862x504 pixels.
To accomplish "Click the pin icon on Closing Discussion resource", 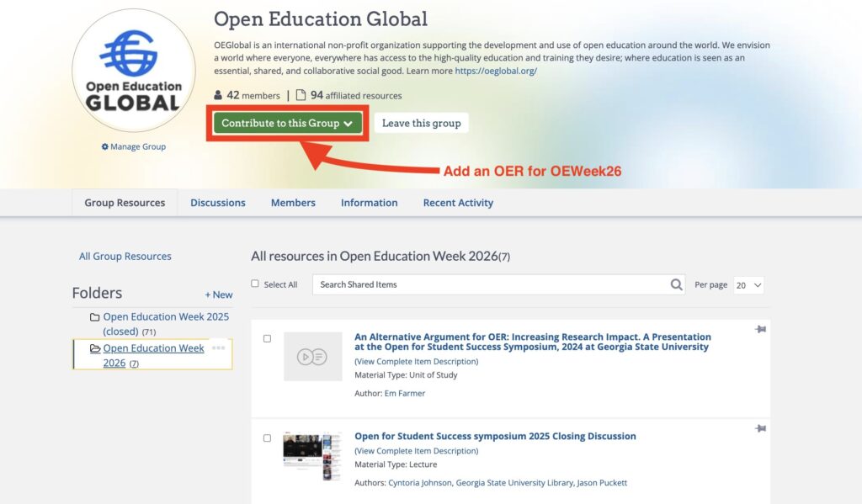I will click(760, 429).
